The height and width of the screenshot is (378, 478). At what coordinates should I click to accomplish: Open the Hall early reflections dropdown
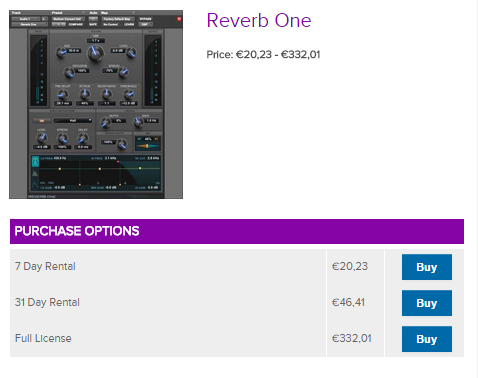(73, 120)
